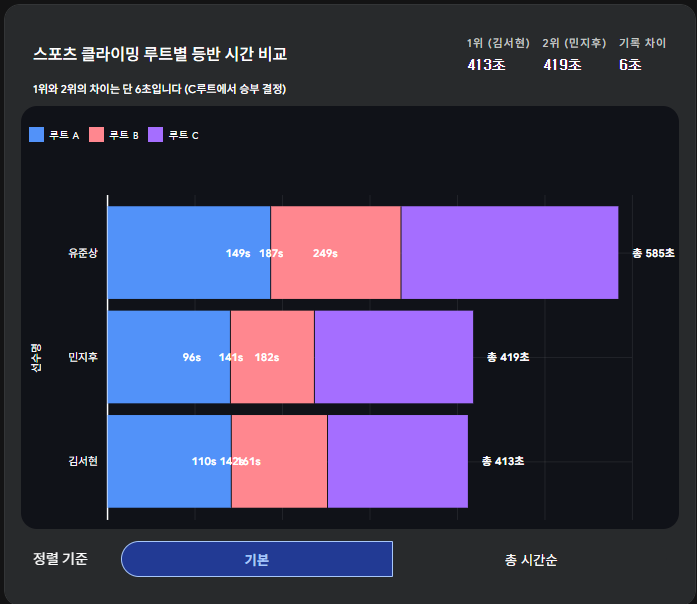This screenshot has width=697, height=604.
Task: Click the 민지후 axis label
Action: click(x=83, y=357)
